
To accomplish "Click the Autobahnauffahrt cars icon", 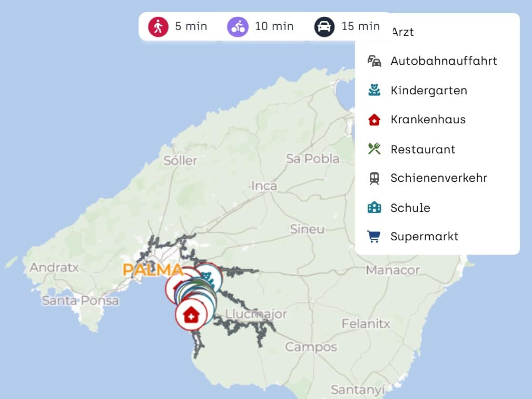I will click(374, 61).
